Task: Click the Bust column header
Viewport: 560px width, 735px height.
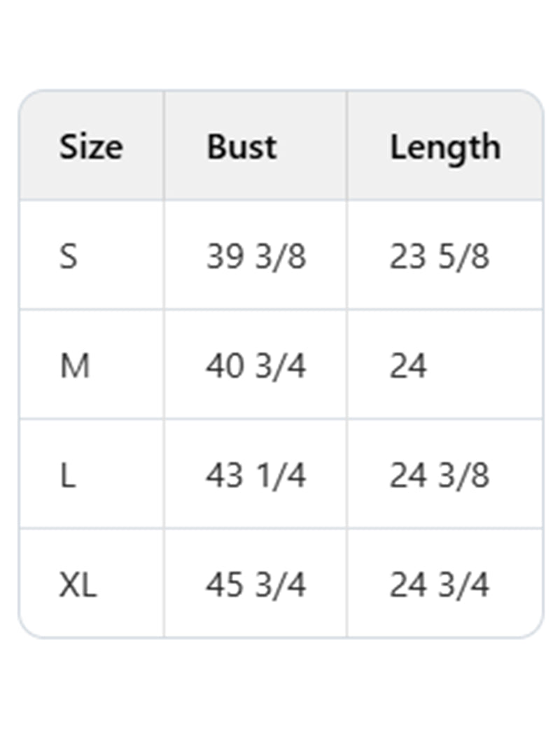Action: coord(241,147)
